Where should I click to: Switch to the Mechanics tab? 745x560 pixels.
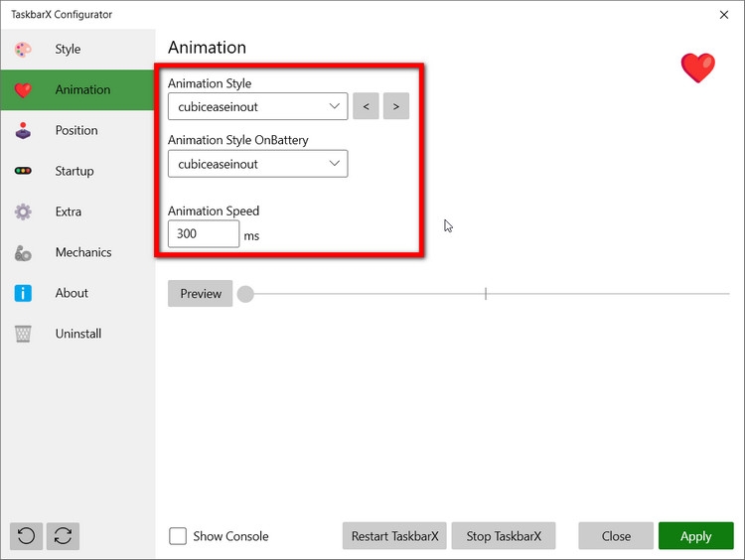tap(77, 252)
